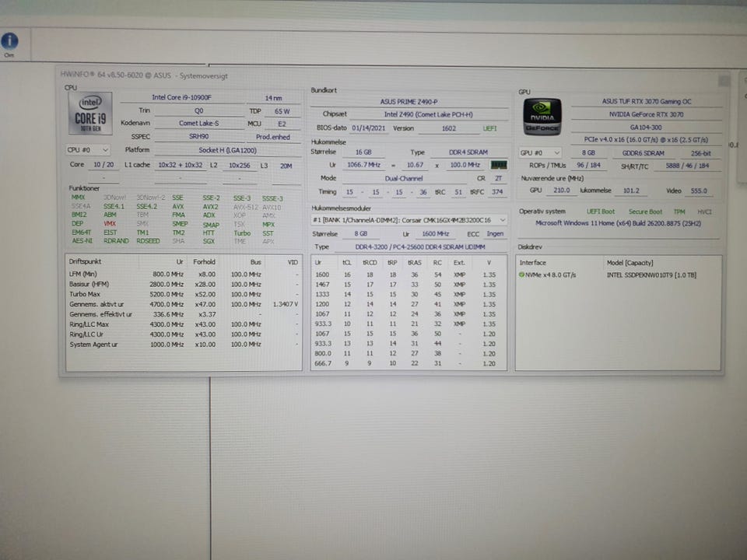
Task: Click the Model [Capacity] column header
Action: pyautogui.click(x=630, y=263)
